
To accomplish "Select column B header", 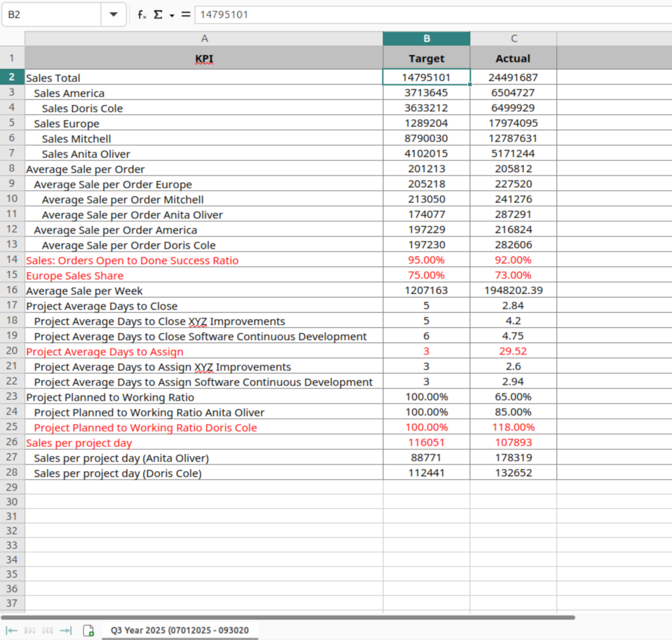I will tap(426, 39).
